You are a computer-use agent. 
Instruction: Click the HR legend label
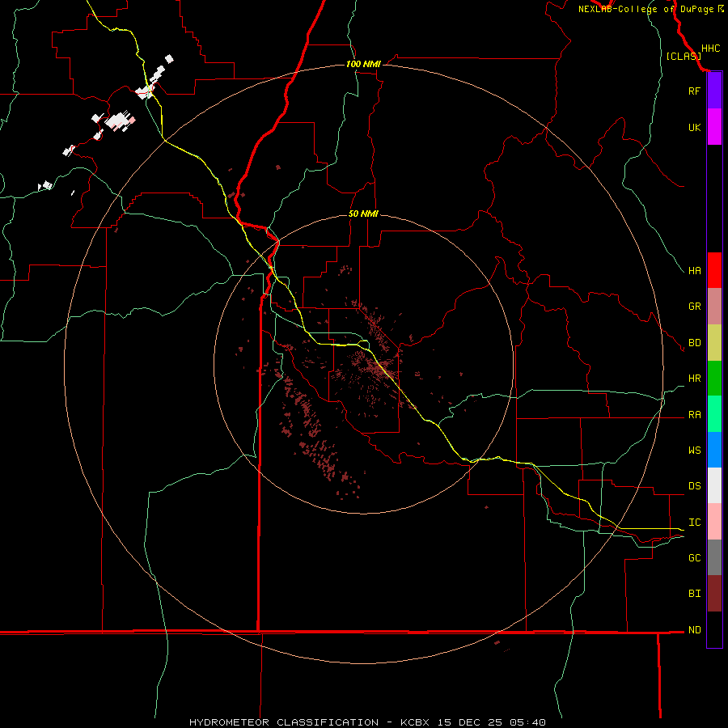[694, 379]
